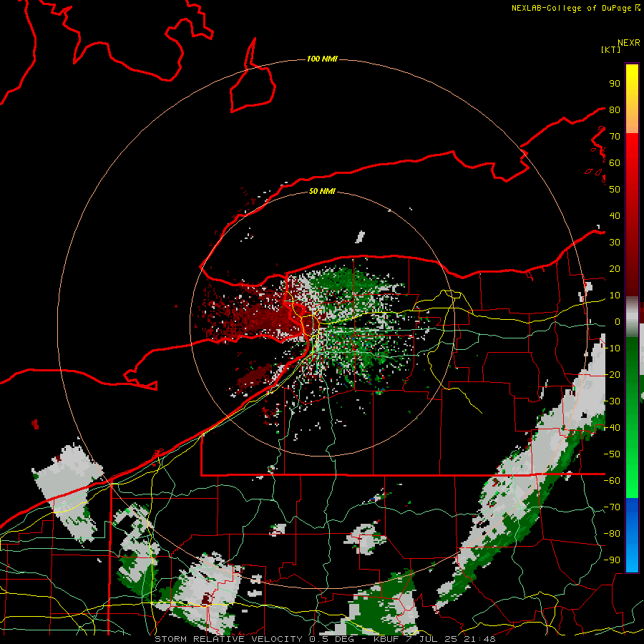Click the -50 value on velocity scale
Screen dimensions: 644x644
612,454
